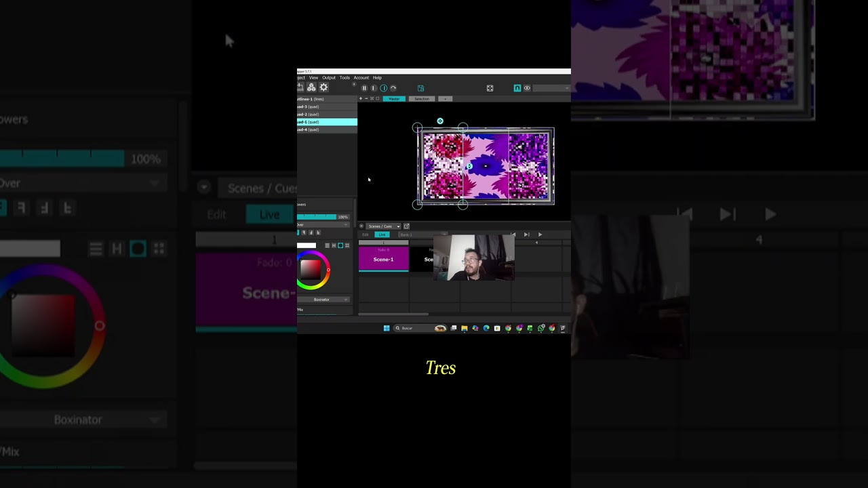Switch to the Master tab
This screenshot has width=868, height=488.
click(394, 99)
